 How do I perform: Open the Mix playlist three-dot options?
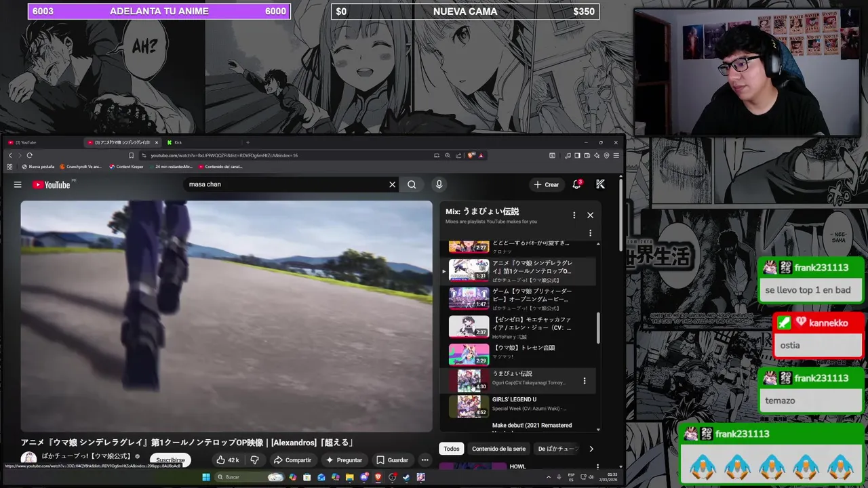tap(574, 215)
